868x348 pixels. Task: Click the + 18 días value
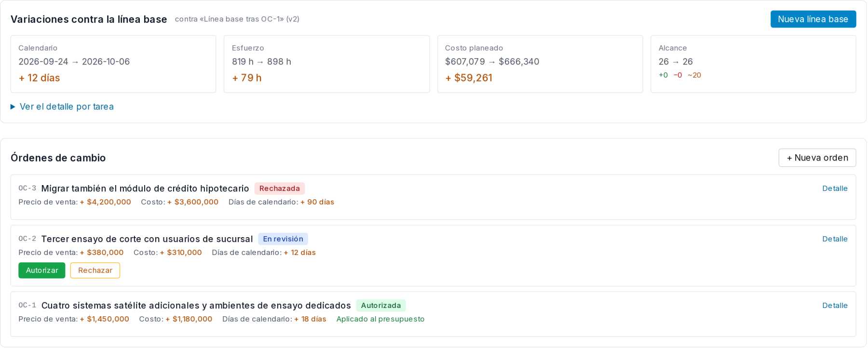point(311,319)
